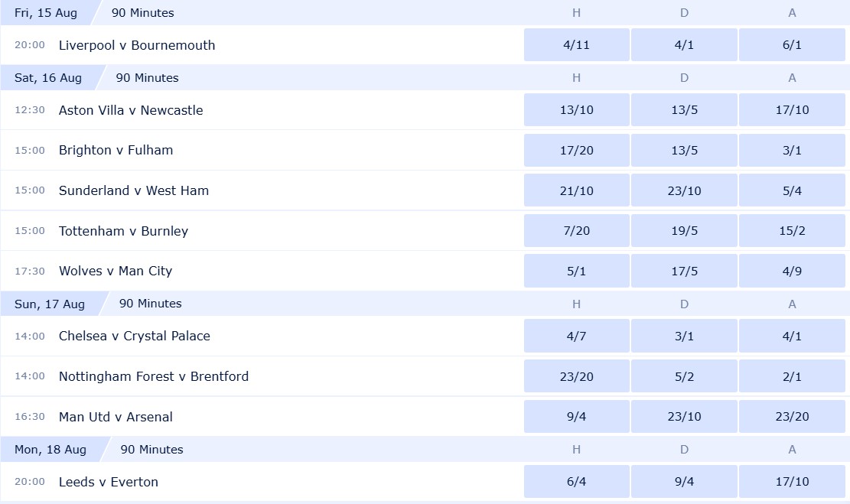850x504 pixels.
Task: Open the Sunderland v West Ham fixture
Action: point(133,190)
